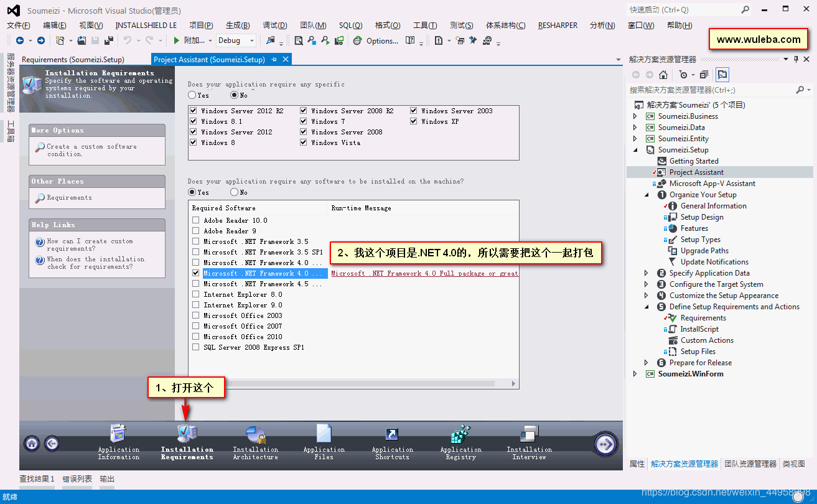Expand the Soumeizi.Data project node
Viewport: 817px width, 504px height.
pyautogui.click(x=635, y=128)
